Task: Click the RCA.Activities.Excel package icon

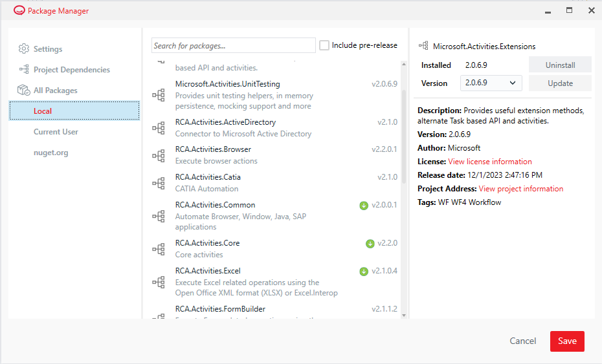Action: pyautogui.click(x=159, y=282)
